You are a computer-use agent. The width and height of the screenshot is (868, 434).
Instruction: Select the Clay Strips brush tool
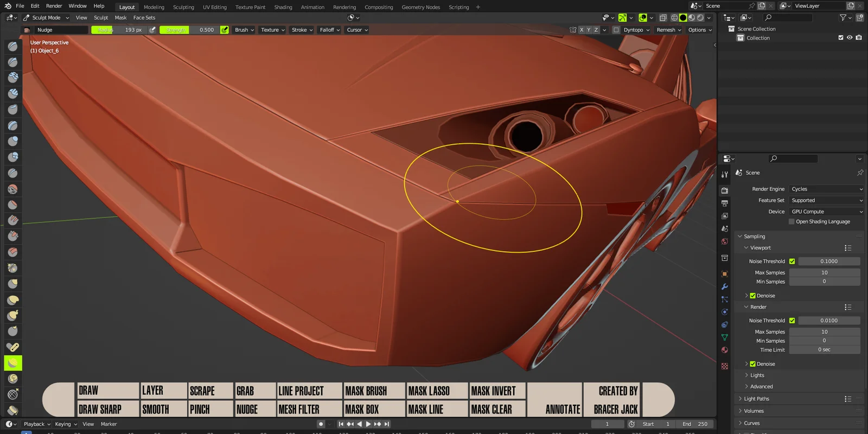coord(13,94)
